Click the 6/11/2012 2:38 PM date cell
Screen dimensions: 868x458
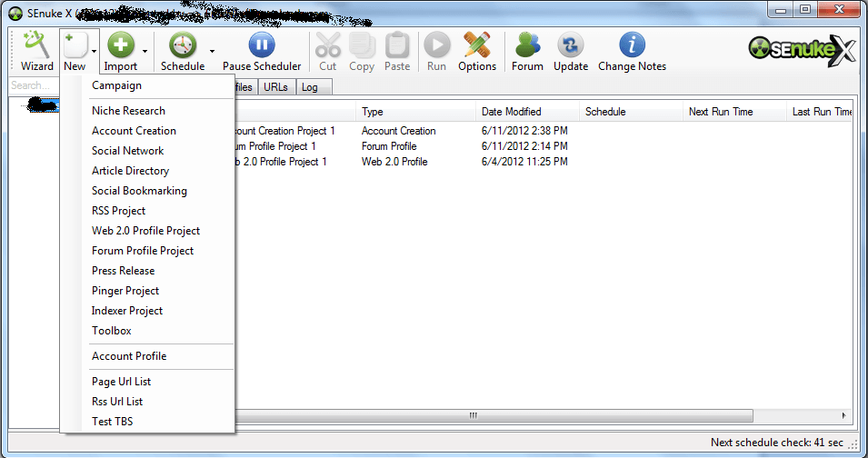pyautogui.click(x=524, y=131)
